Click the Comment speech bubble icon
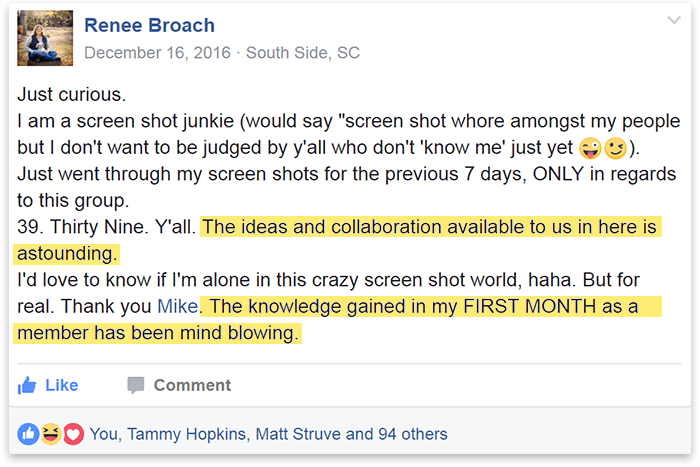This screenshot has height=467, width=700. [x=136, y=385]
